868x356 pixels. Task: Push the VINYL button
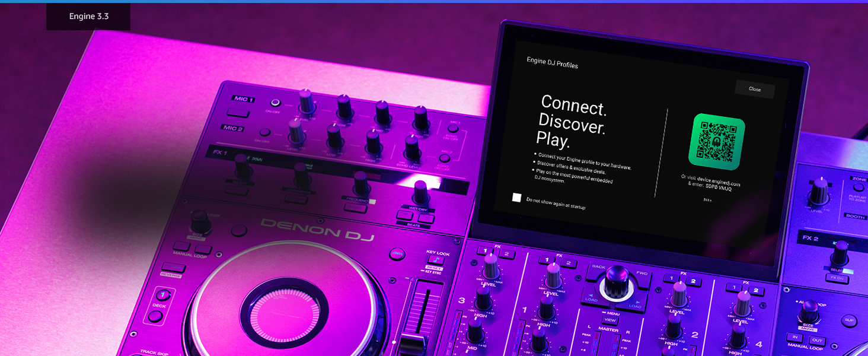pos(398,254)
